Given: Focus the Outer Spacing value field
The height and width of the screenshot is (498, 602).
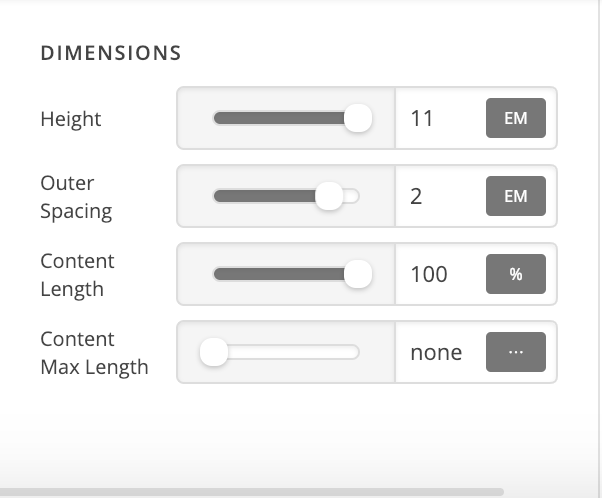Looking at the screenshot, I should pos(440,197).
